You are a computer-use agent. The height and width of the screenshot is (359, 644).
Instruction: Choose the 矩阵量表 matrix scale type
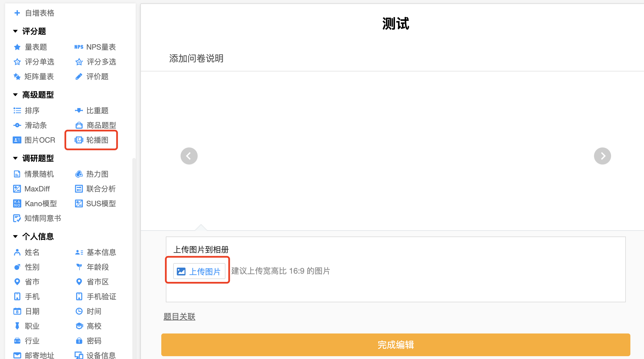(34, 77)
